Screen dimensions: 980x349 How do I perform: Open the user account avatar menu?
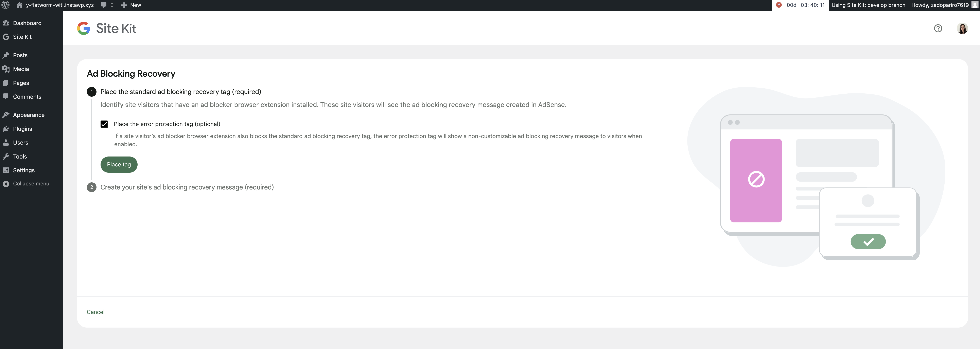963,28
